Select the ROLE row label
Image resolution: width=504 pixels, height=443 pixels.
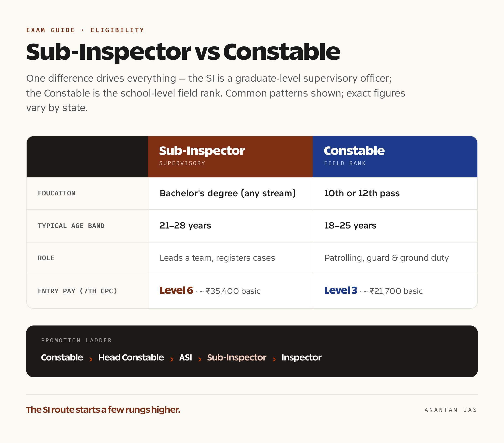point(46,258)
